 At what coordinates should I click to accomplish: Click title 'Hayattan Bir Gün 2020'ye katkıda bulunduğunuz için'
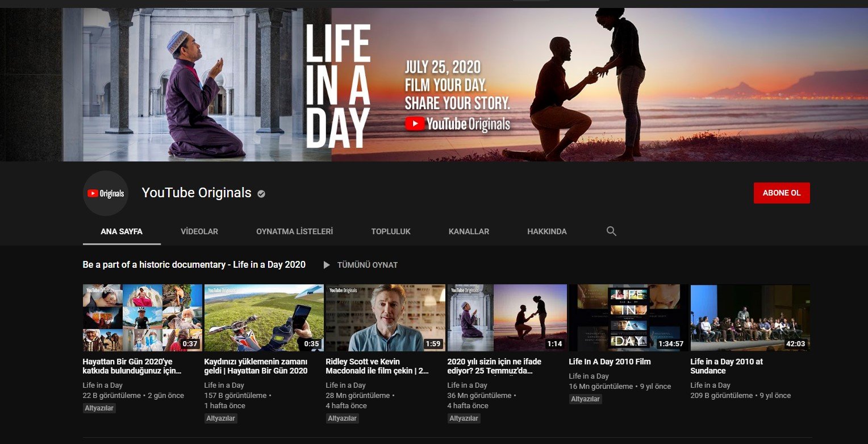132,366
